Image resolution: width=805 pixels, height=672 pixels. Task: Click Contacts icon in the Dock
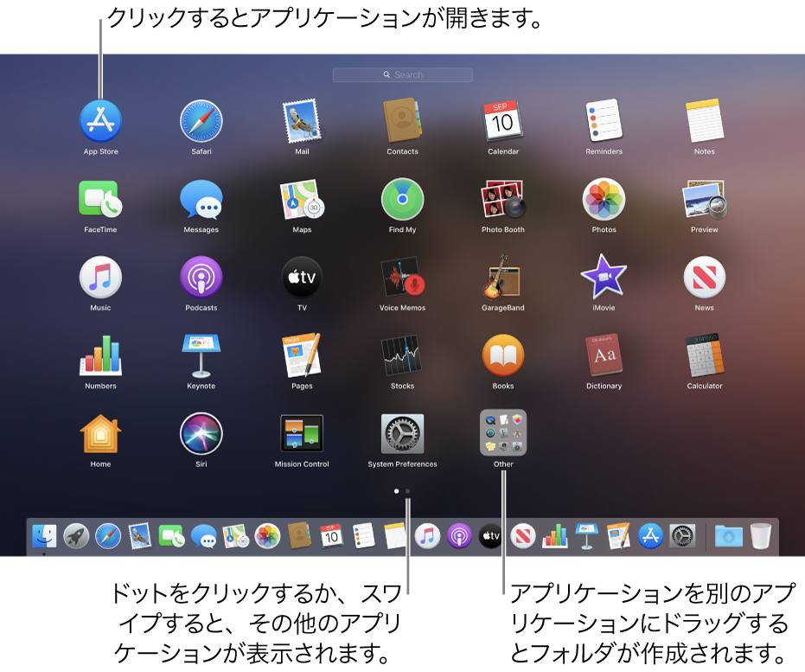pos(299,536)
